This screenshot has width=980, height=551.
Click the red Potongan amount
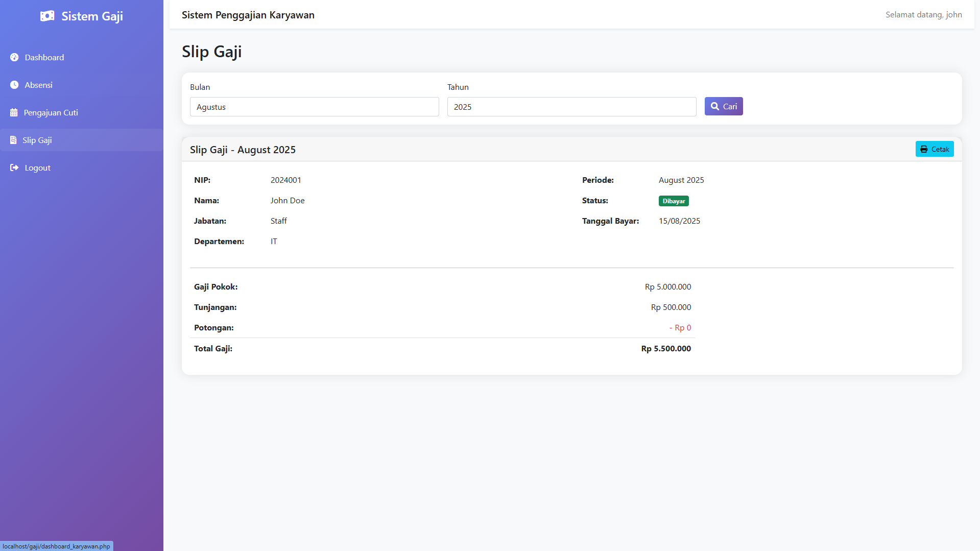680,328
